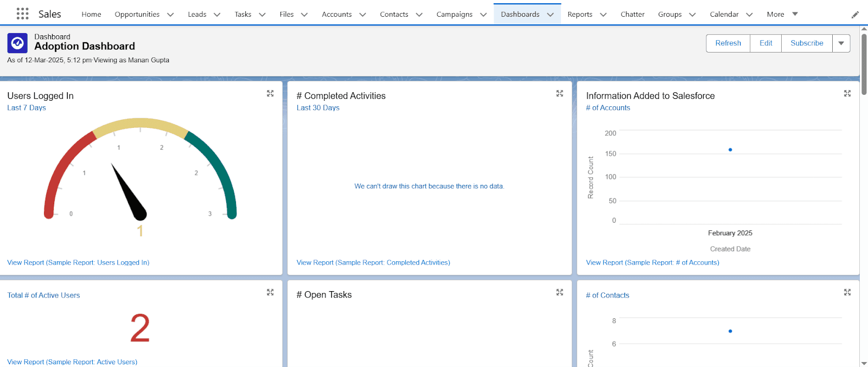Image resolution: width=868 pixels, height=367 pixels.
Task: Open the Reports tab
Action: [x=580, y=14]
